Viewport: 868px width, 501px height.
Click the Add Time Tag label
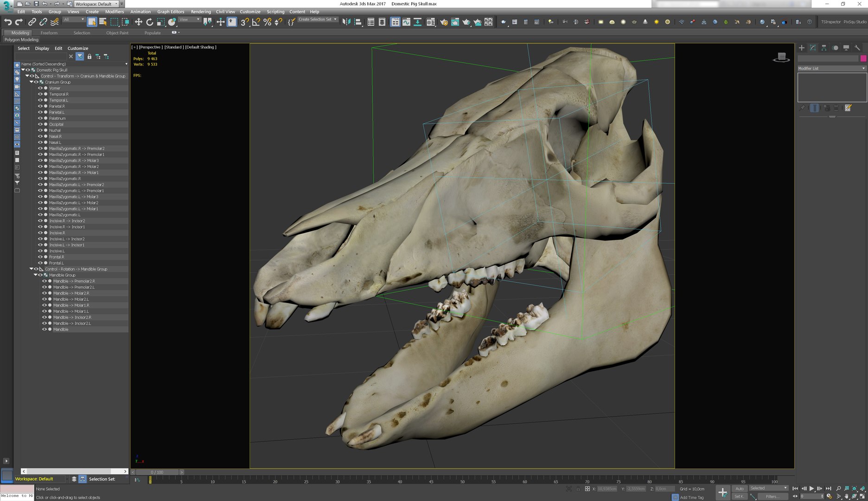pyautogui.click(x=692, y=497)
